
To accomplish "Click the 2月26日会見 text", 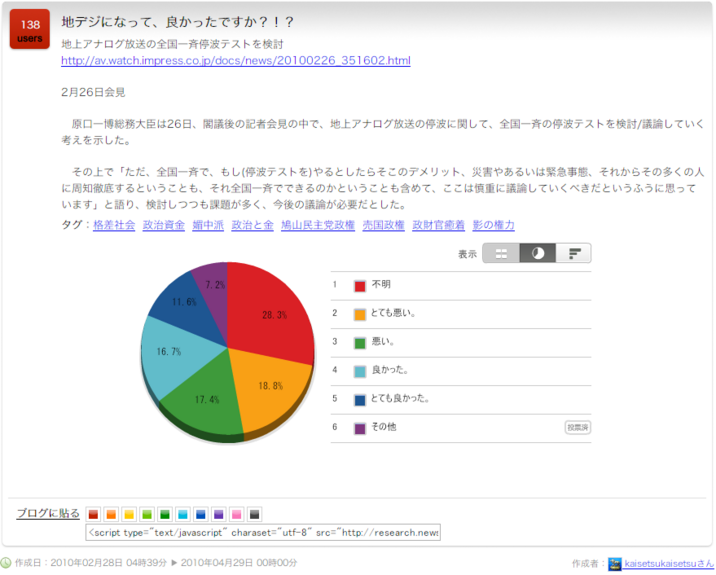I will coord(93,92).
